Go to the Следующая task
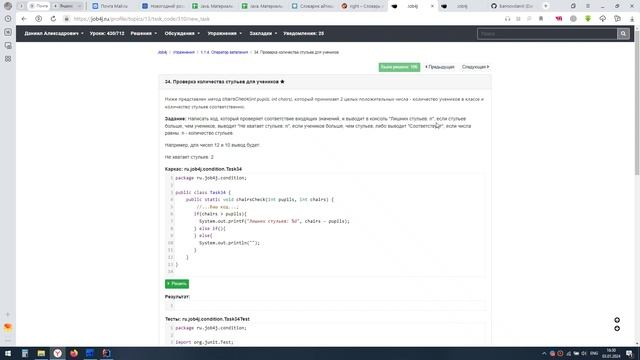This screenshot has width=640, height=360. pos(476,67)
